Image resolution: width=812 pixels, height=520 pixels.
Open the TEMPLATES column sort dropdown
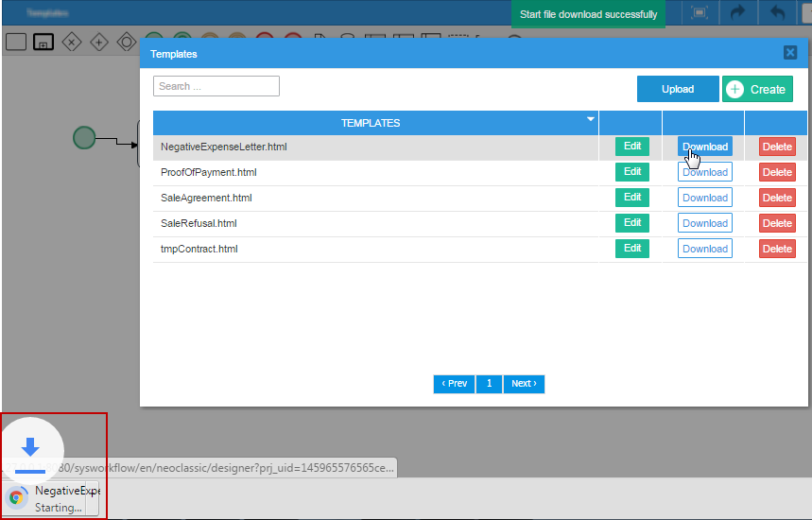pos(591,119)
